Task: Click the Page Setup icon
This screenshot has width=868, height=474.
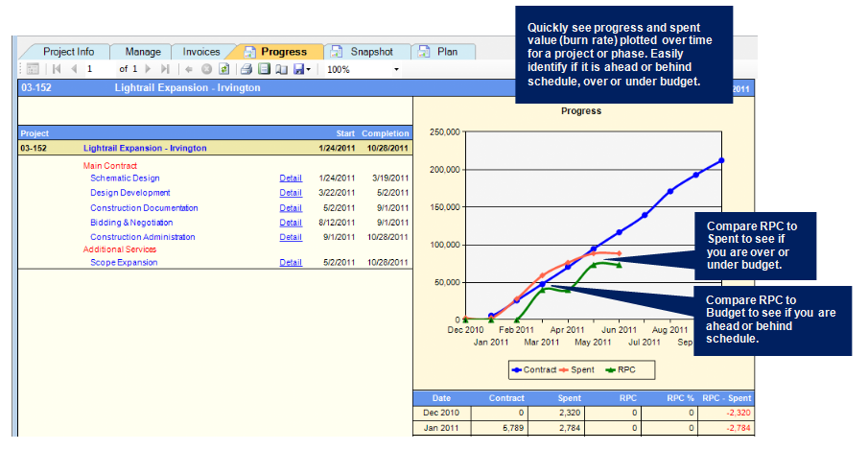Action: pyautogui.click(x=281, y=69)
